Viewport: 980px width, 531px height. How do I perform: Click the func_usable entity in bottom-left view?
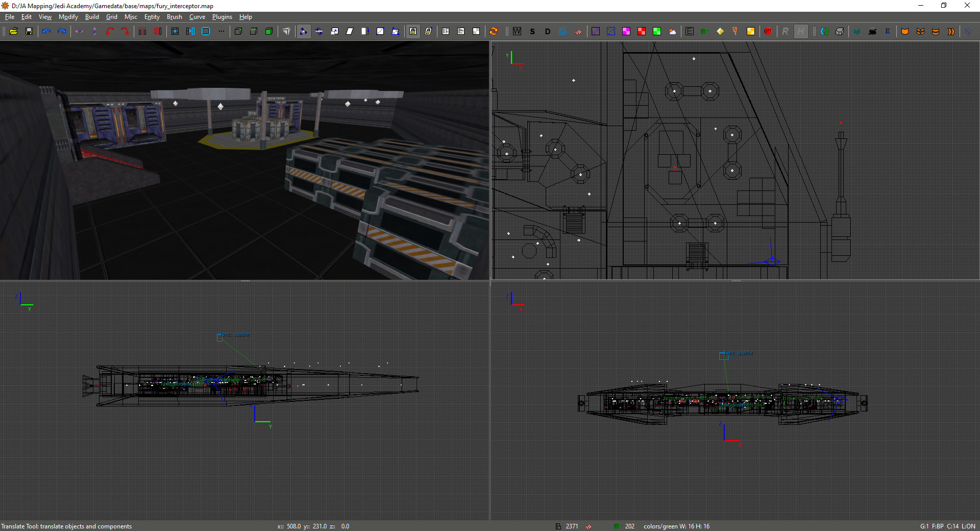[x=220, y=337]
